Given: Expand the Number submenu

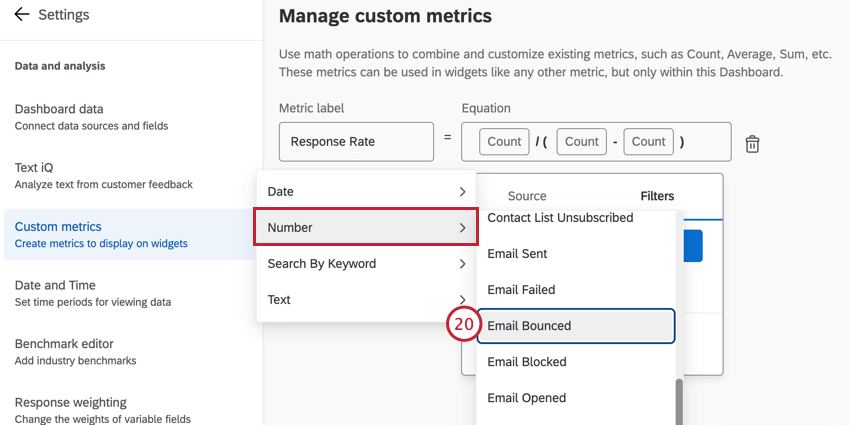Looking at the screenshot, I should tap(366, 228).
